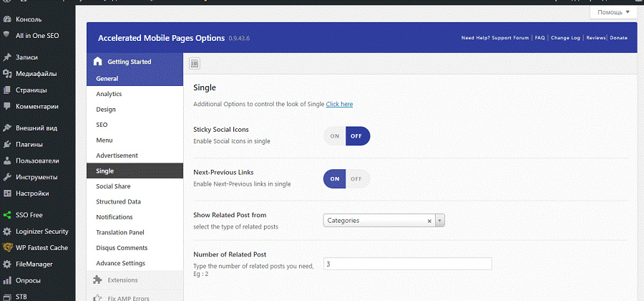This screenshot has height=301, width=644.
Task: Open the Show Related Post dropdown arrow
Action: (x=440, y=221)
